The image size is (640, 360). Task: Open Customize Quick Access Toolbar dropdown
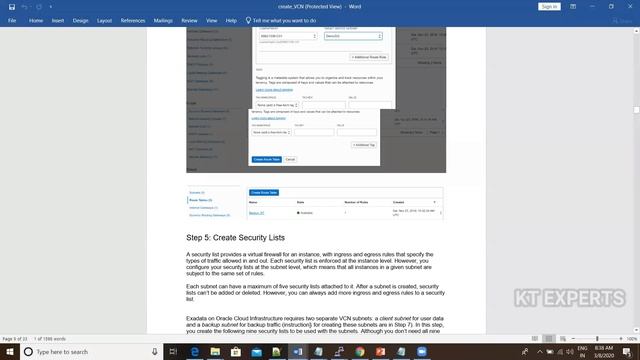point(51,7)
